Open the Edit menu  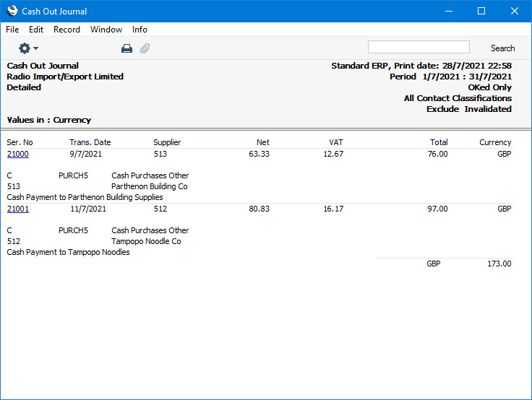[x=36, y=30]
